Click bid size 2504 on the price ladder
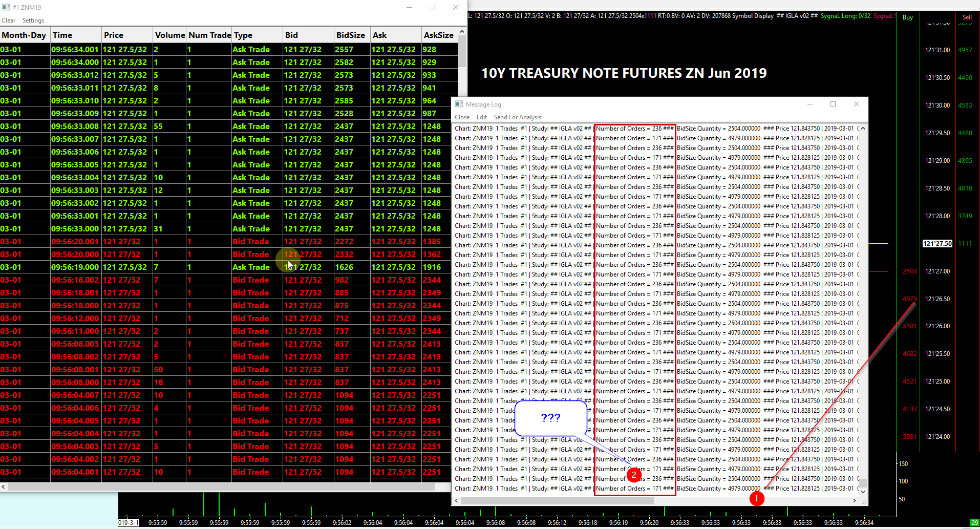This screenshot has height=529, width=980. click(x=910, y=271)
